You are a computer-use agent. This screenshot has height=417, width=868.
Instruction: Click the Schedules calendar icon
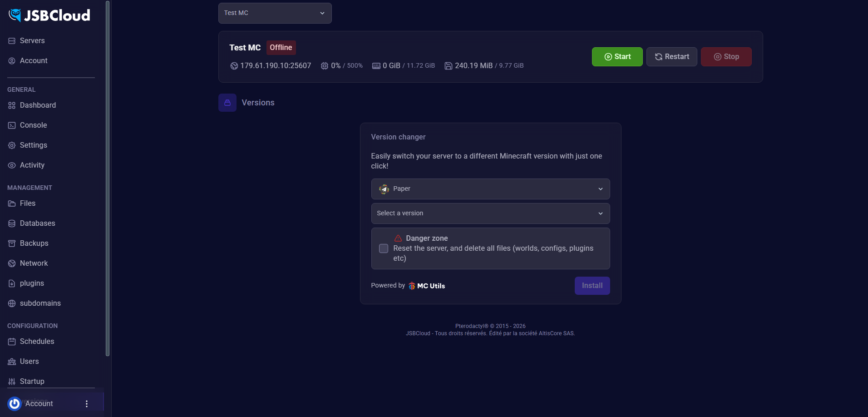12,342
